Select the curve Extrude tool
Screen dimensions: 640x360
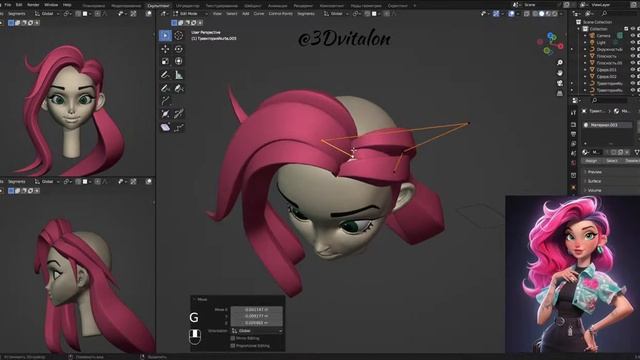click(165, 100)
